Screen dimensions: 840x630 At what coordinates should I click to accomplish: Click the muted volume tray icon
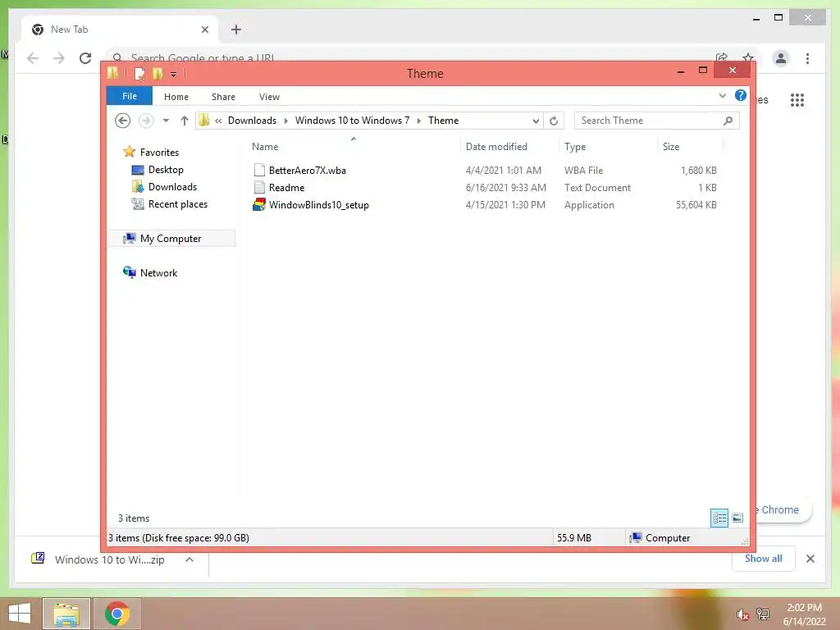tap(742, 614)
